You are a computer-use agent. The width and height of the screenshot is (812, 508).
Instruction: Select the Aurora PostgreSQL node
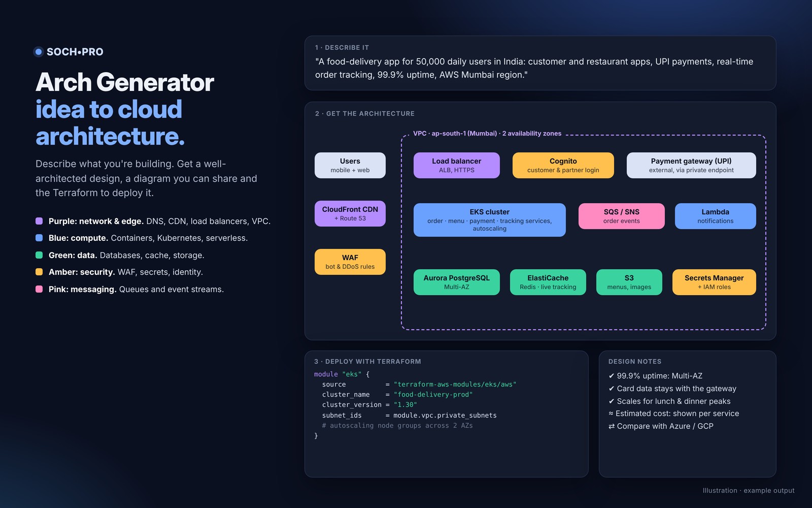457,282
